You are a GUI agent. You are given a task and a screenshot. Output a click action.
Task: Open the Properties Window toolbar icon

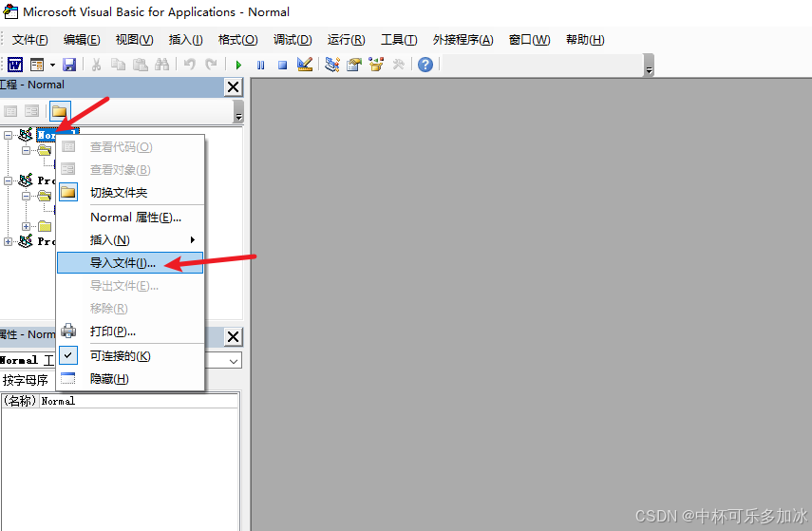click(x=353, y=65)
